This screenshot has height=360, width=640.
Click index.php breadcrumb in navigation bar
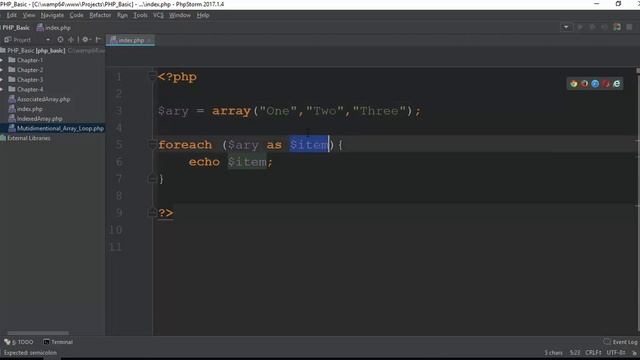54,28
